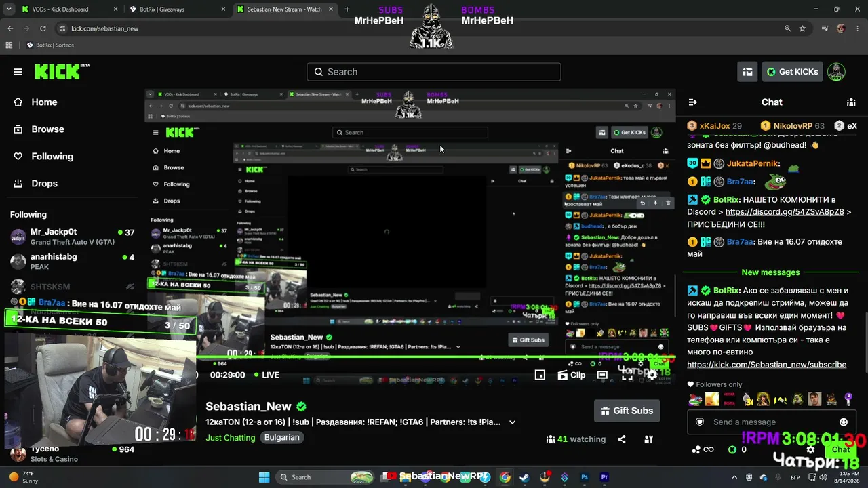Select the Sebastian_New Stream tab

coord(287,9)
